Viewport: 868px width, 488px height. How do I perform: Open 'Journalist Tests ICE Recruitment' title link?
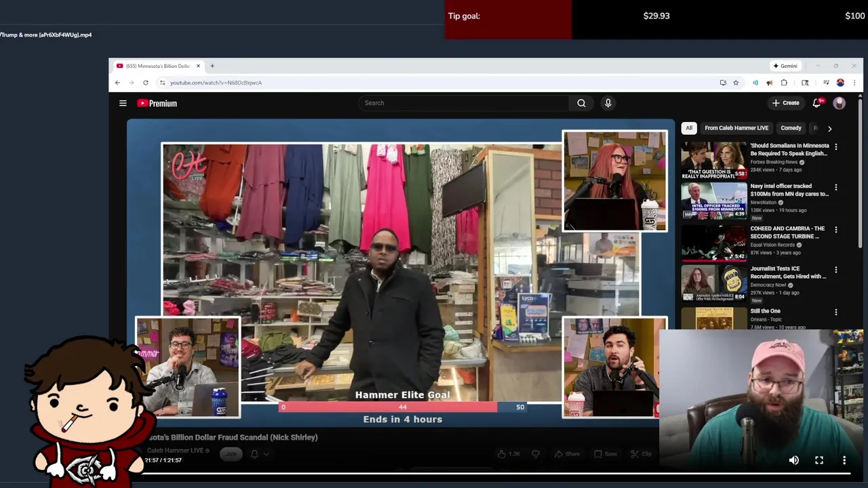click(788, 272)
